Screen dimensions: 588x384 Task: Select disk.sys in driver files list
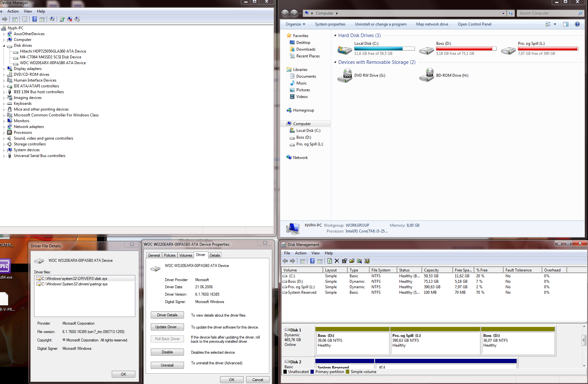[85, 279]
